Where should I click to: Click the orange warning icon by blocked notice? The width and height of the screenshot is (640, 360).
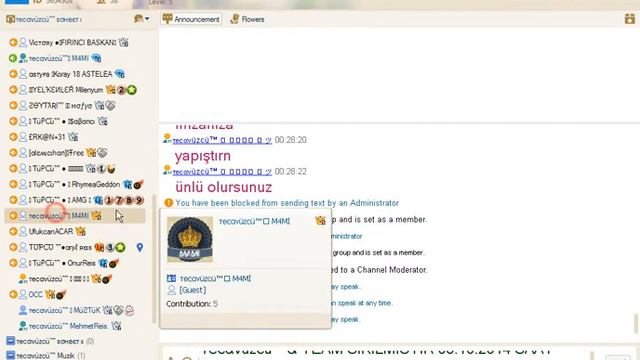pos(169,203)
